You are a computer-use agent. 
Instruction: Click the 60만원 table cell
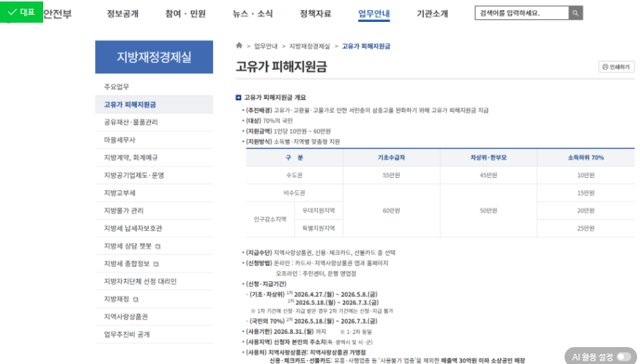(392, 211)
